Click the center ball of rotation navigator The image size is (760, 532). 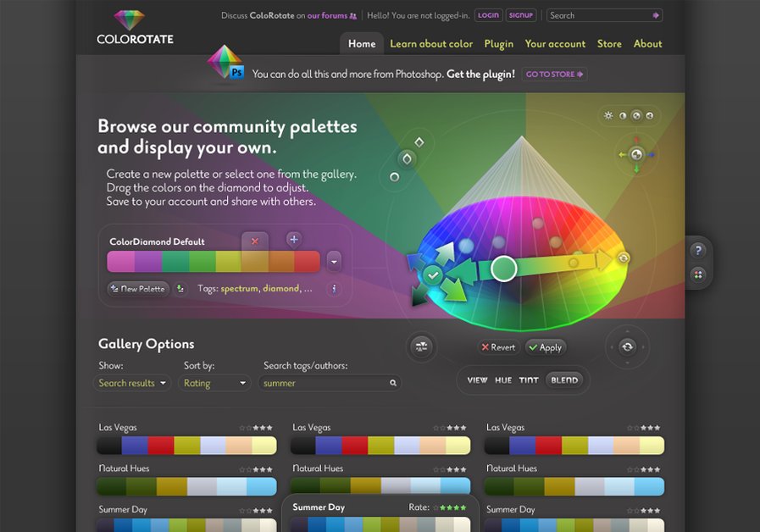[636, 154]
